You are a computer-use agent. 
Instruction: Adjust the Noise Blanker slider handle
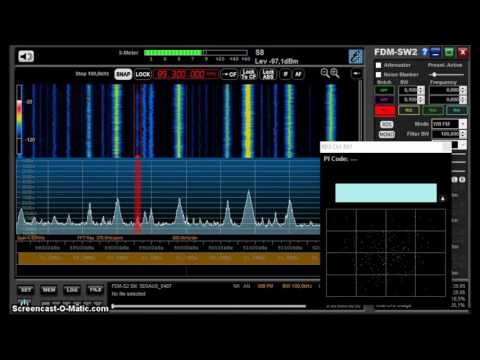434,74
